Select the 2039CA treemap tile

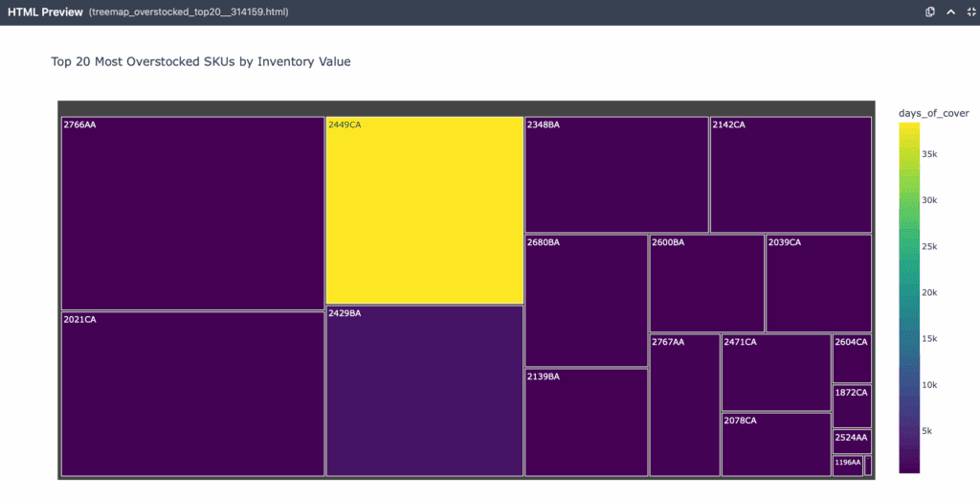point(818,284)
